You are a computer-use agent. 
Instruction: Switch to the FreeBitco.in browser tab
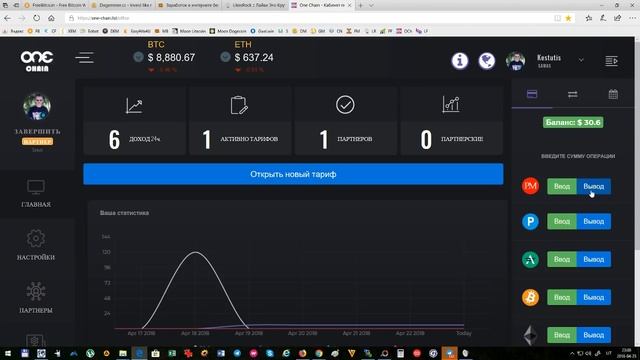pyautogui.click(x=55, y=5)
